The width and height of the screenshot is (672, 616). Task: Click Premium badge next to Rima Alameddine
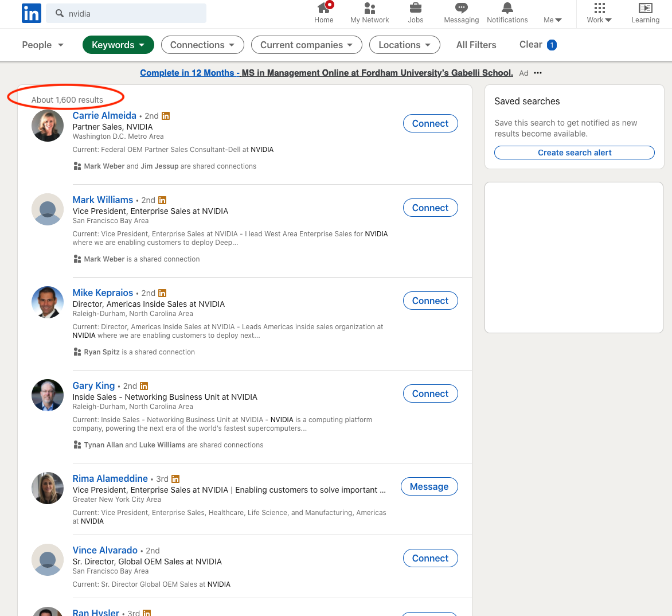175,479
